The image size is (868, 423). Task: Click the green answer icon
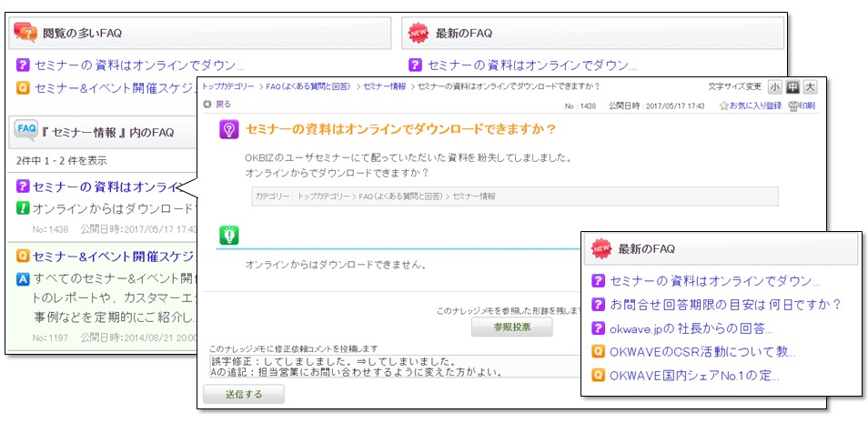[x=229, y=236]
